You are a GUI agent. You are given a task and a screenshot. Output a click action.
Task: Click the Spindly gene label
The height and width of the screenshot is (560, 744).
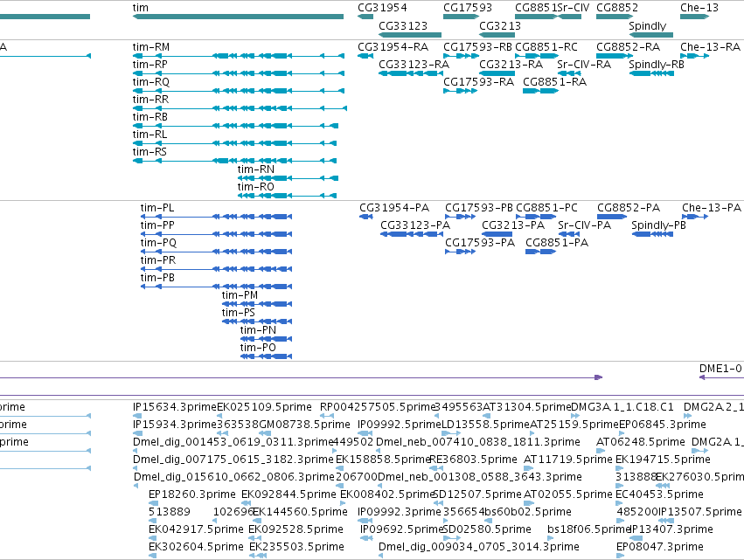pyautogui.click(x=647, y=25)
